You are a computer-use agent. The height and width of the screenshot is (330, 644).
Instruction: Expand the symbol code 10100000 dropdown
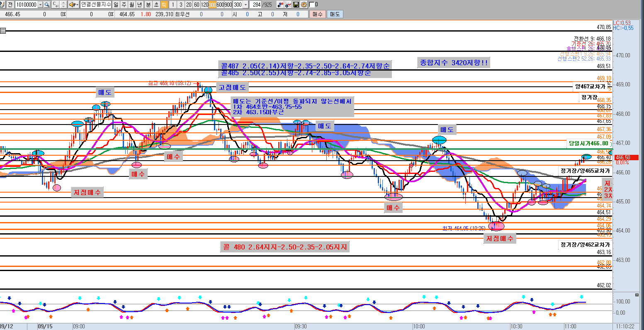[x=40, y=5]
